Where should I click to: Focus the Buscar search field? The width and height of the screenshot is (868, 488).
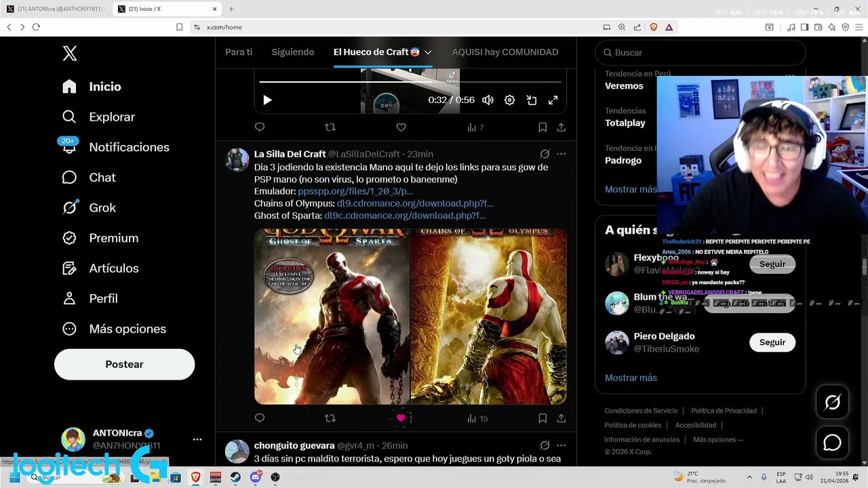pos(701,52)
